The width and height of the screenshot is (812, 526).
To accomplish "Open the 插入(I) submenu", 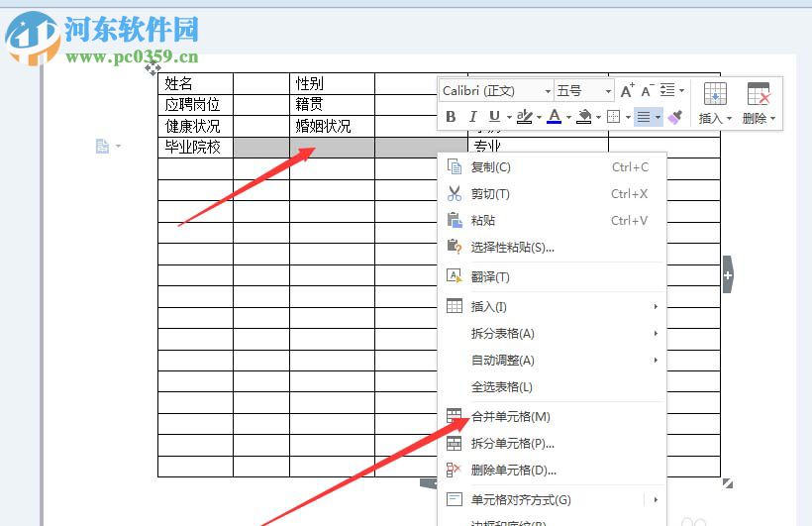I will [x=552, y=306].
